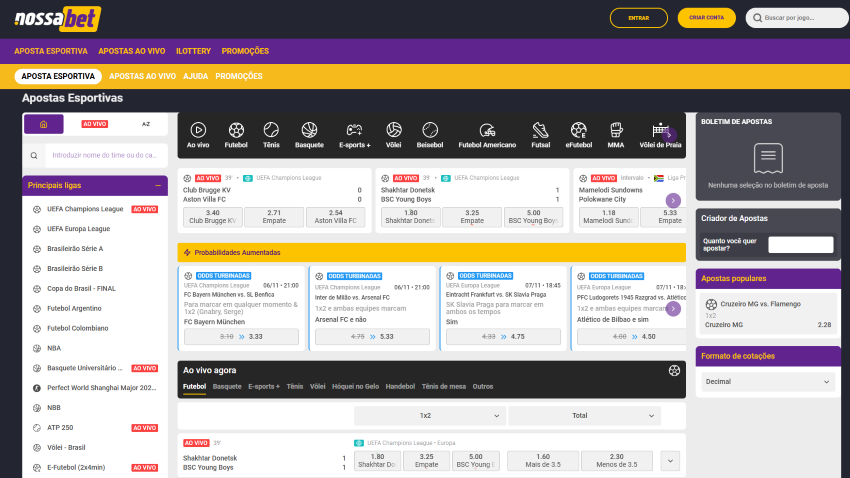
Task: Click the sidebar search magnifier icon
Action: [34, 156]
